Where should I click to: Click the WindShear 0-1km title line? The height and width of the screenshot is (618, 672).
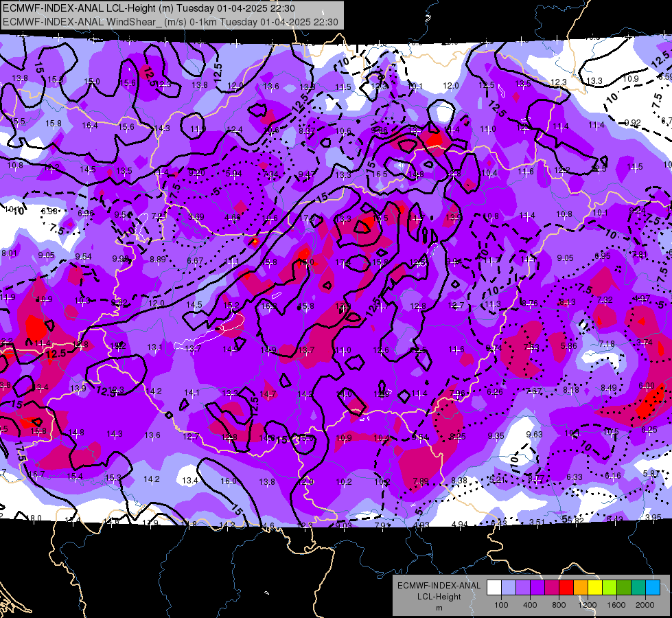(x=170, y=22)
